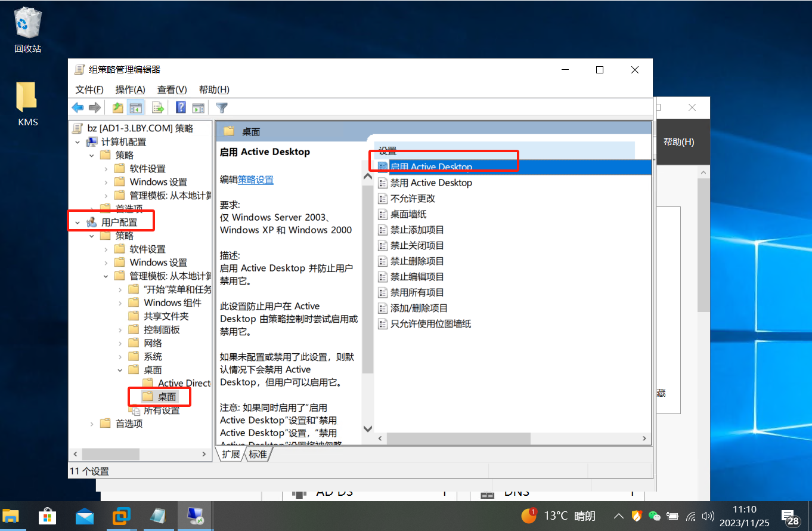Viewport: 812px width, 531px height.
Task: Open the 帮助(H) menu in Group Policy editor
Action: coord(214,89)
